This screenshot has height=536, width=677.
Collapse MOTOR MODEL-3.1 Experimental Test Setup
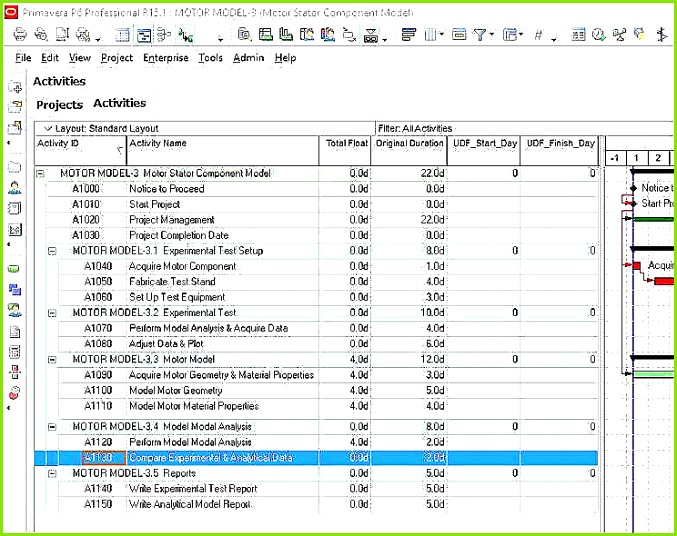pyautogui.click(x=52, y=251)
